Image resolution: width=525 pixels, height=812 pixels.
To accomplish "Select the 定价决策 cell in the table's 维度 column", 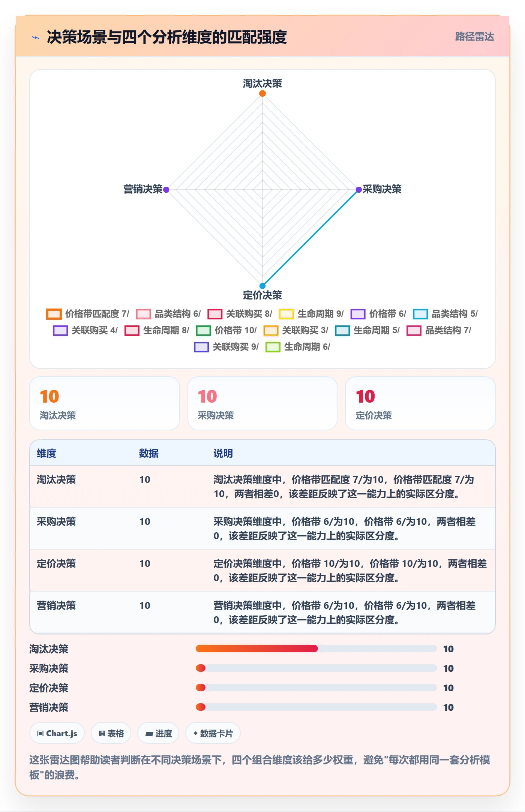I will click(x=56, y=563).
